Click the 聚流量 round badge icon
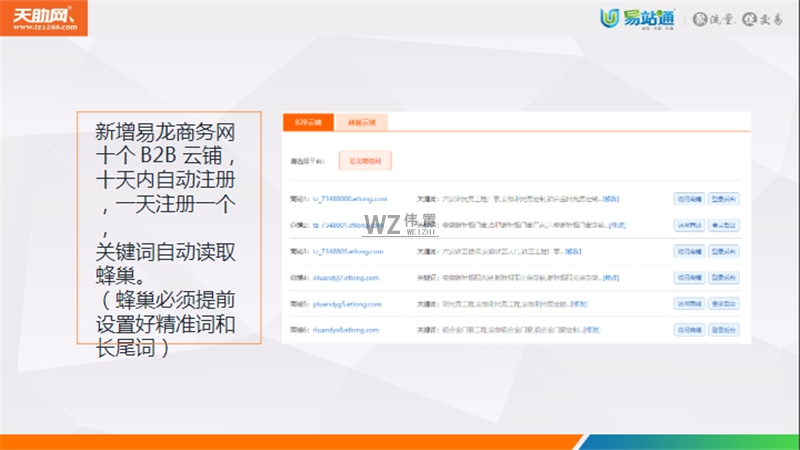Image resolution: width=800 pixels, height=450 pixels. [x=701, y=18]
